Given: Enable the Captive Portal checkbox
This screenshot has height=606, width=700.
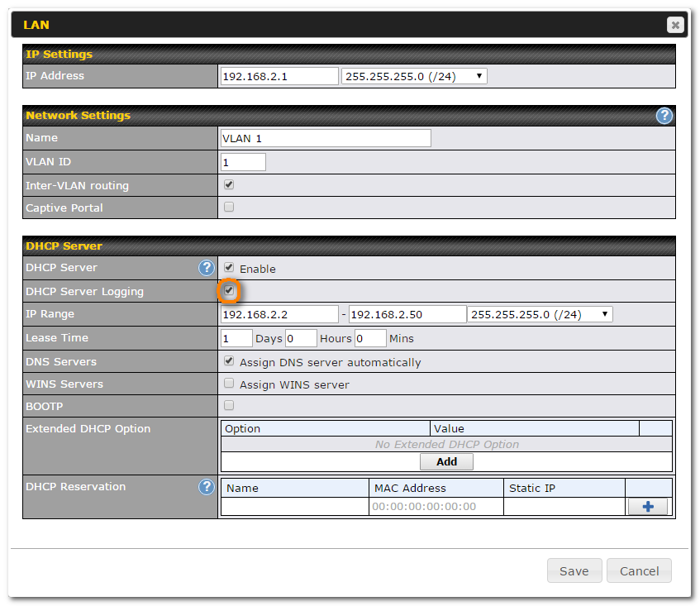Looking at the screenshot, I should coord(229,208).
